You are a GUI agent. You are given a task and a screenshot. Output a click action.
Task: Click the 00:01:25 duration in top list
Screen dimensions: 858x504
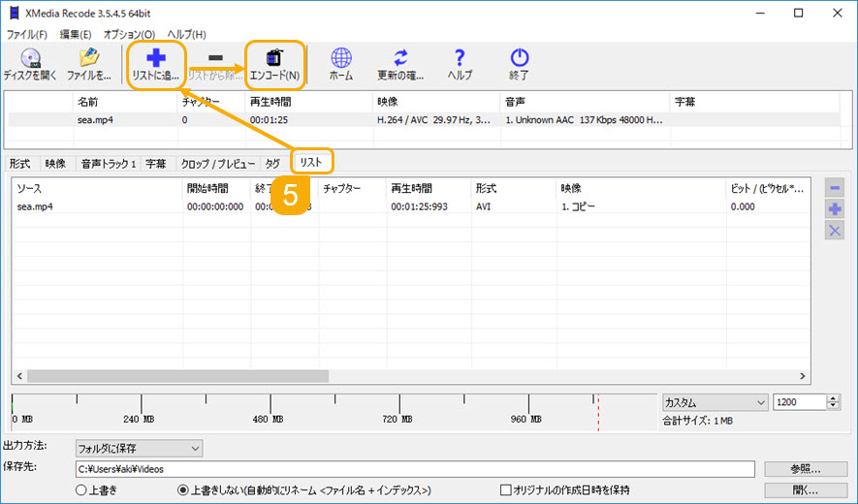point(270,120)
